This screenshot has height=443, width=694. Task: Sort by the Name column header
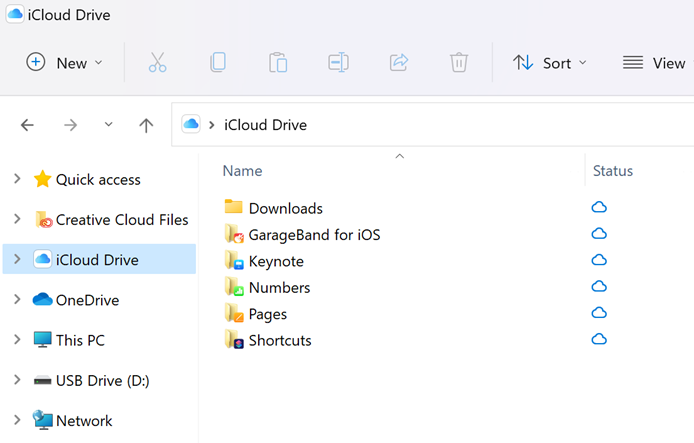pyautogui.click(x=243, y=171)
